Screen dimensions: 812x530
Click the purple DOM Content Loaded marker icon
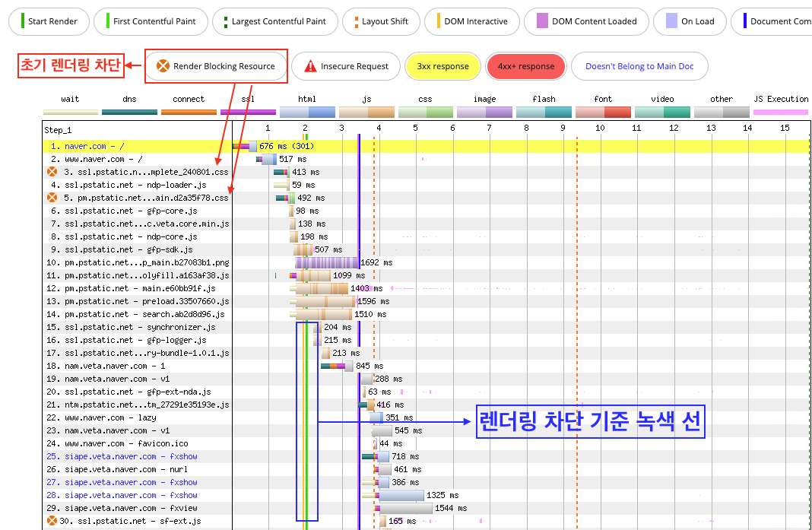pos(542,21)
